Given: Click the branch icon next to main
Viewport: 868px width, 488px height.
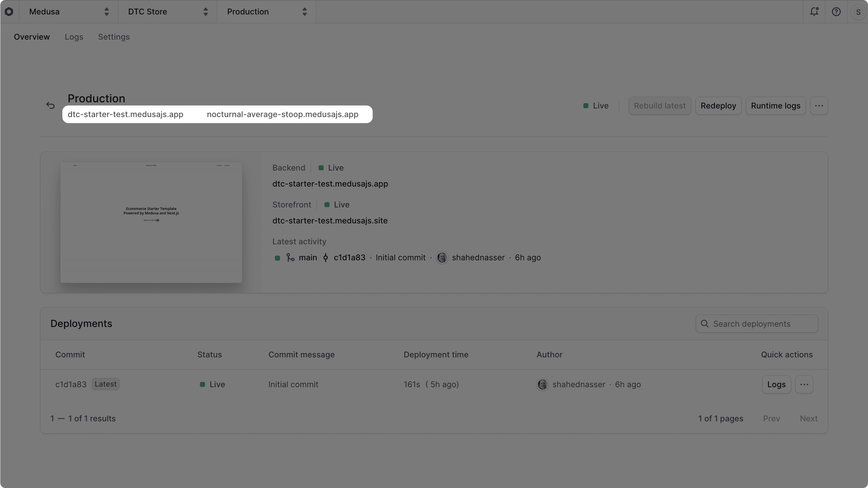Looking at the screenshot, I should click(291, 257).
